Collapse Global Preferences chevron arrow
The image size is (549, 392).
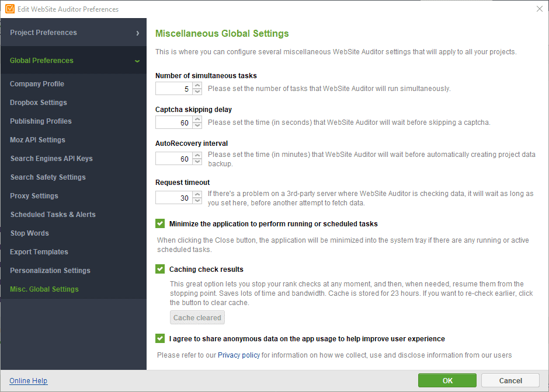137,61
